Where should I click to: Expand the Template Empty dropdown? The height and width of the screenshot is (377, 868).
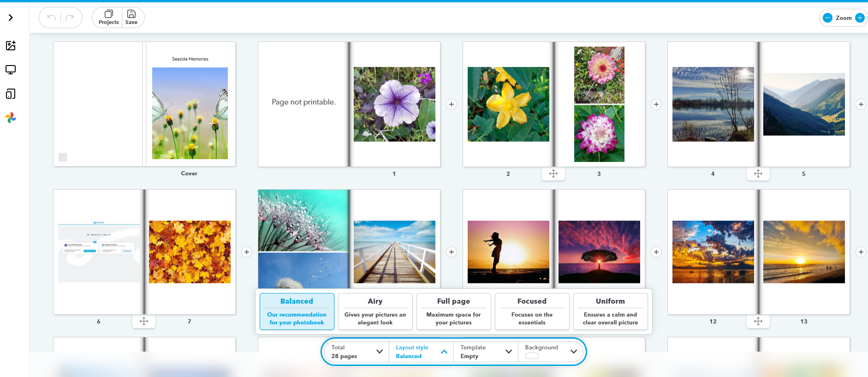486,352
